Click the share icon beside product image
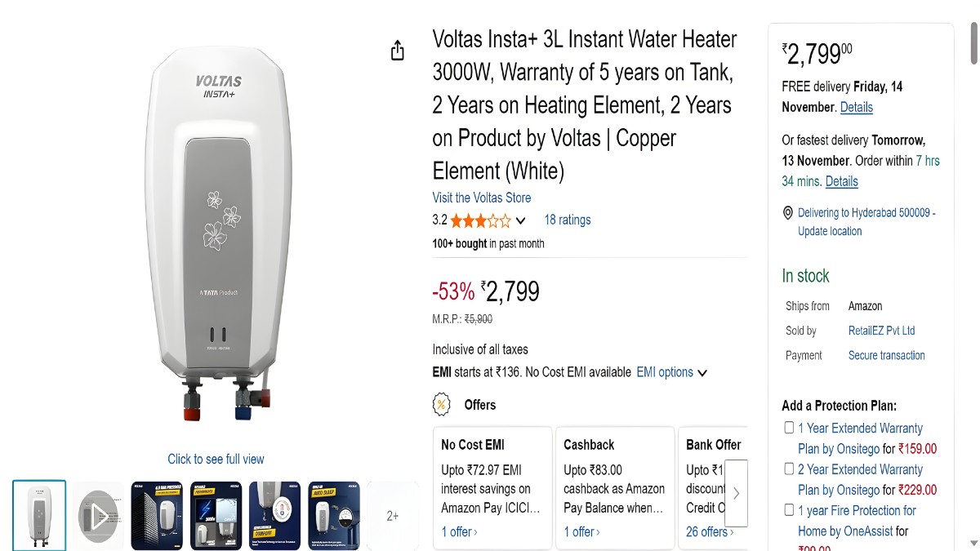980x551 pixels. click(398, 51)
